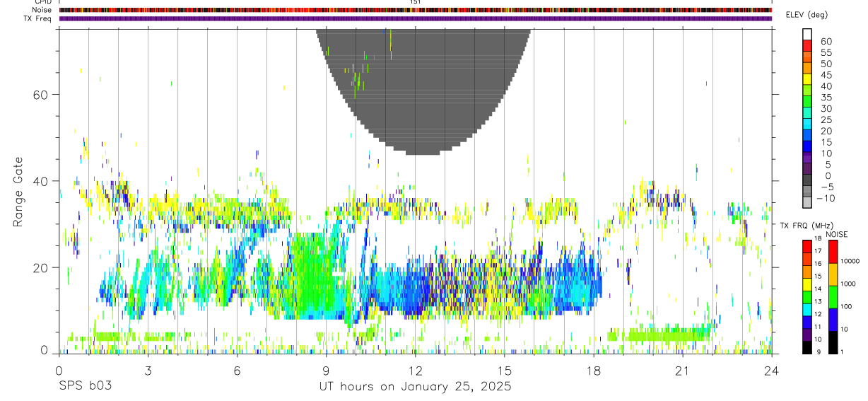Screen dimensions: 868x401
Task: Click the purple TX Freq strip above the plot
Action: (416, 18)
